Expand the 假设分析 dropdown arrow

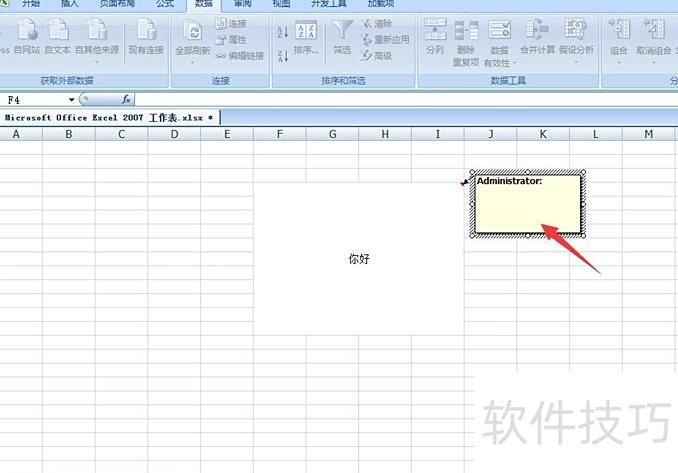point(576,62)
